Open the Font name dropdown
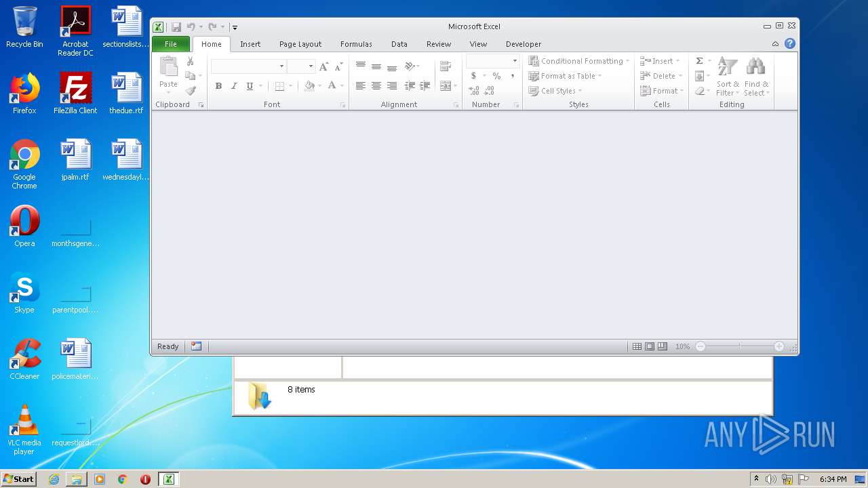Screen dimensions: 868x488 (281, 66)
